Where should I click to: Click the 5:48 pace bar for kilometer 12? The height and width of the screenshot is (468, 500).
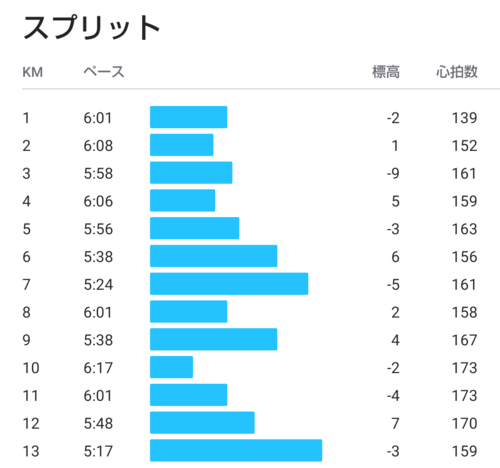tap(202, 423)
